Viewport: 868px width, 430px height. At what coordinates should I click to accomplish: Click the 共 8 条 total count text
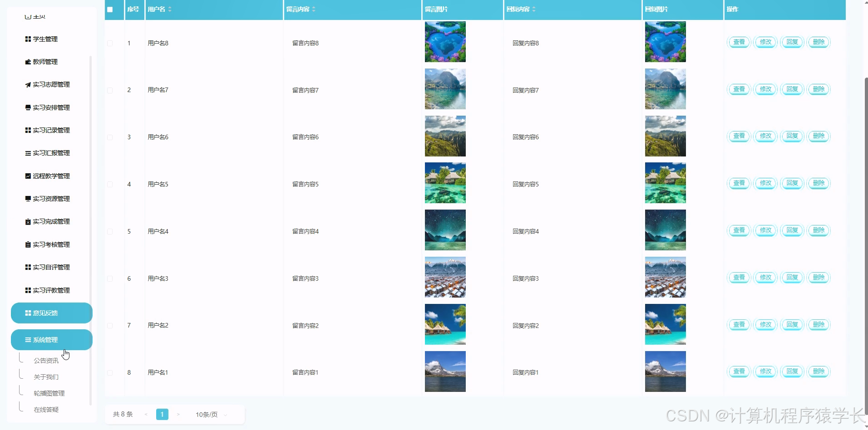[123, 414]
